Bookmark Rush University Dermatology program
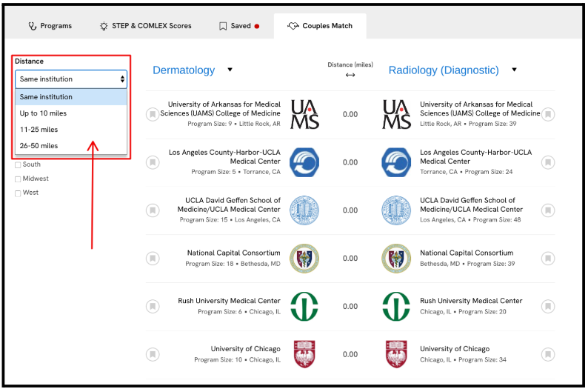Screen dimensions: 588x389 click(153, 306)
